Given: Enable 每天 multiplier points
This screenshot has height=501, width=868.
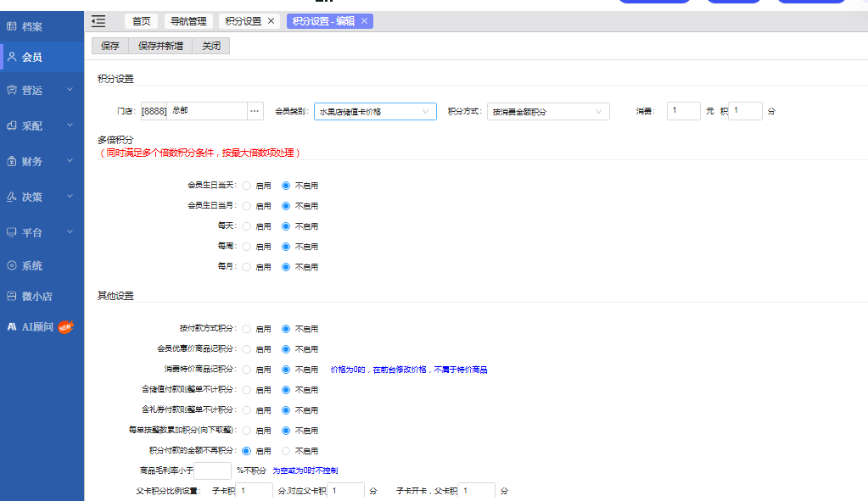Looking at the screenshot, I should click(246, 226).
